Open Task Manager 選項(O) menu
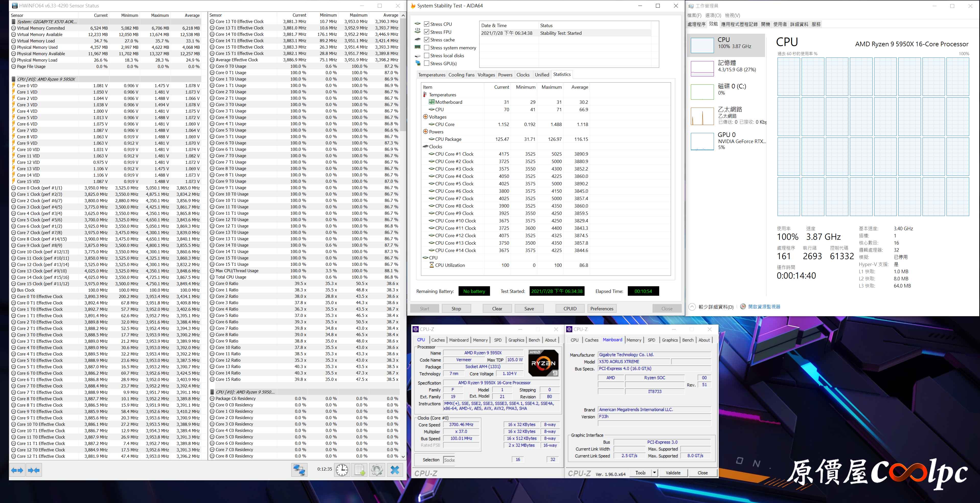The image size is (980, 503). [713, 15]
